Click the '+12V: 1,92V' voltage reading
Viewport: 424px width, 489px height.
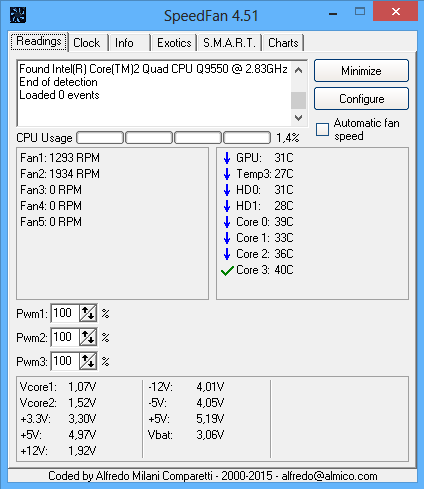tap(58, 451)
